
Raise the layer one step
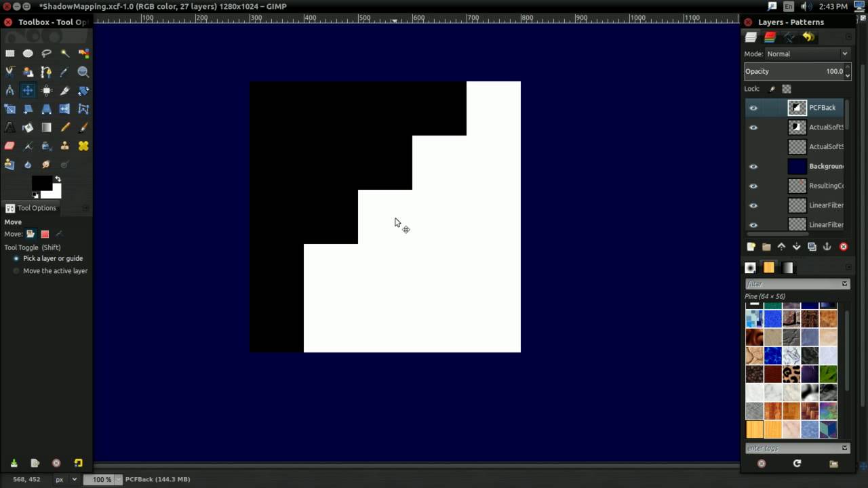[x=781, y=247]
